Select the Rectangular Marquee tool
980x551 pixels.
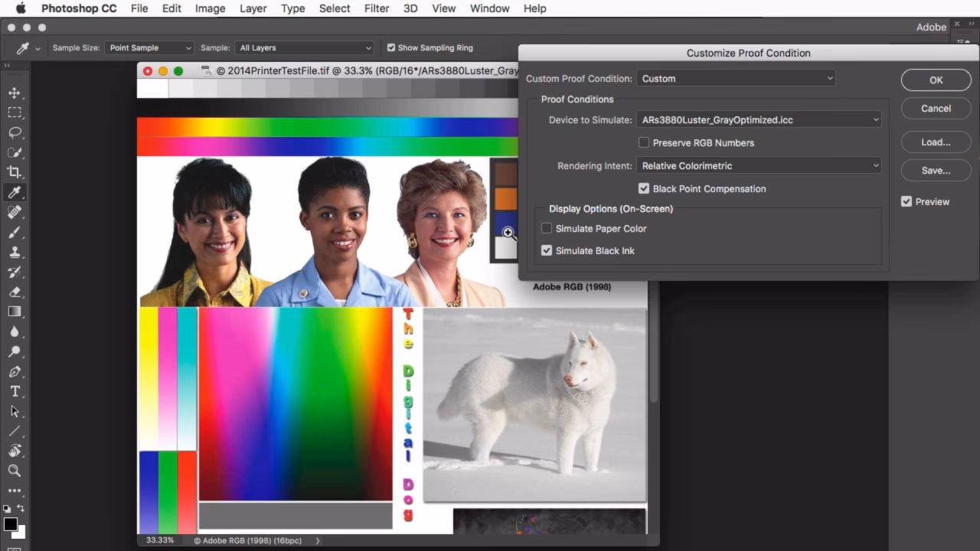(x=15, y=112)
